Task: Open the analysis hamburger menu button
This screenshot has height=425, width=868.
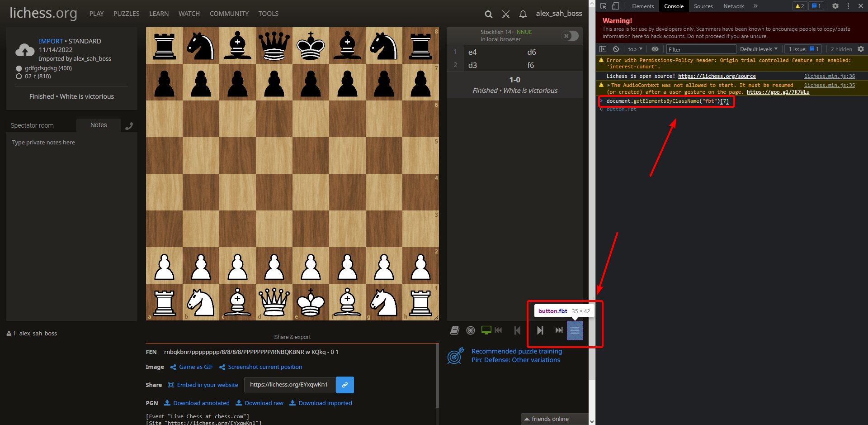Action: point(575,331)
